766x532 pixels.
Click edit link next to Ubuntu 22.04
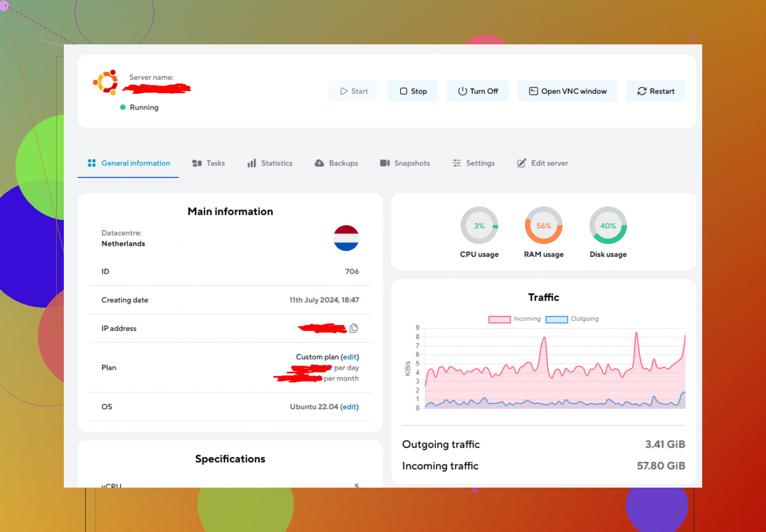tap(349, 407)
